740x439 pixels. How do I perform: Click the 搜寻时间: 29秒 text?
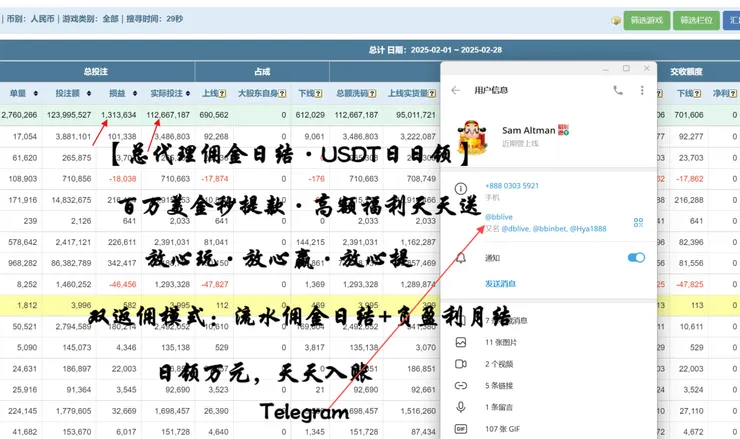click(154, 19)
